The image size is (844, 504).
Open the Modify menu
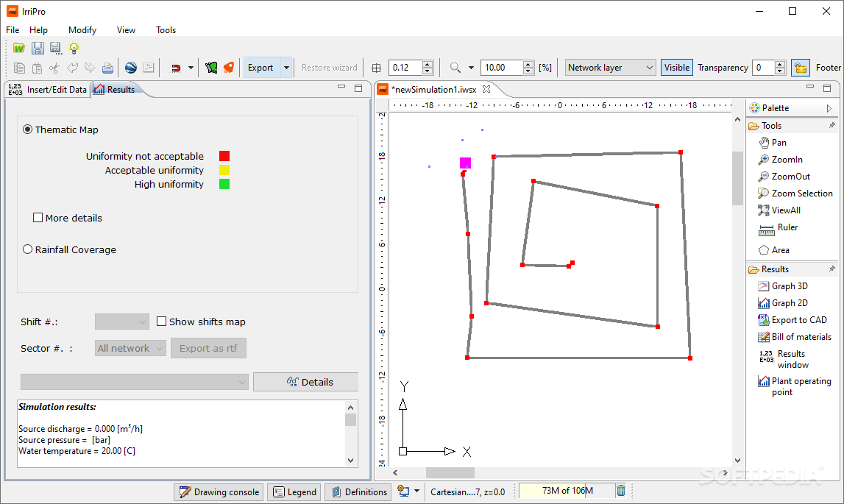[82, 30]
